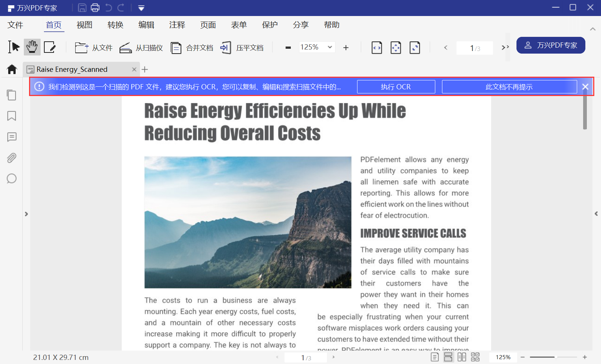The height and width of the screenshot is (364, 601).
Task: Open the bookmarks sidebar panel
Action: (12, 116)
